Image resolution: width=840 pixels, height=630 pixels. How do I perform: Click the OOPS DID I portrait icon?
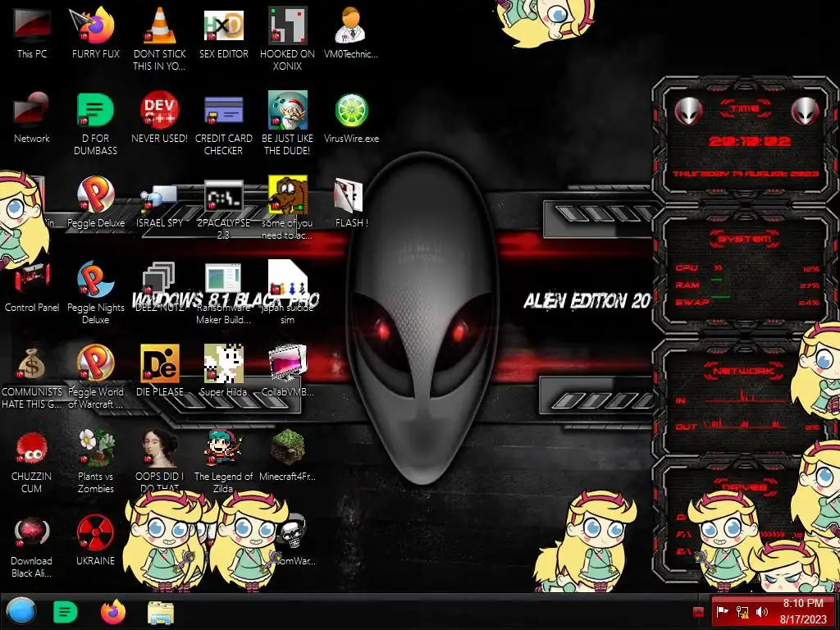pyautogui.click(x=160, y=448)
